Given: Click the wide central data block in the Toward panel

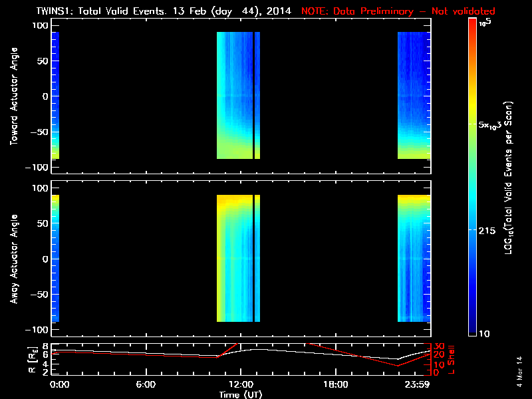Looking at the screenshot, I should point(234,95).
